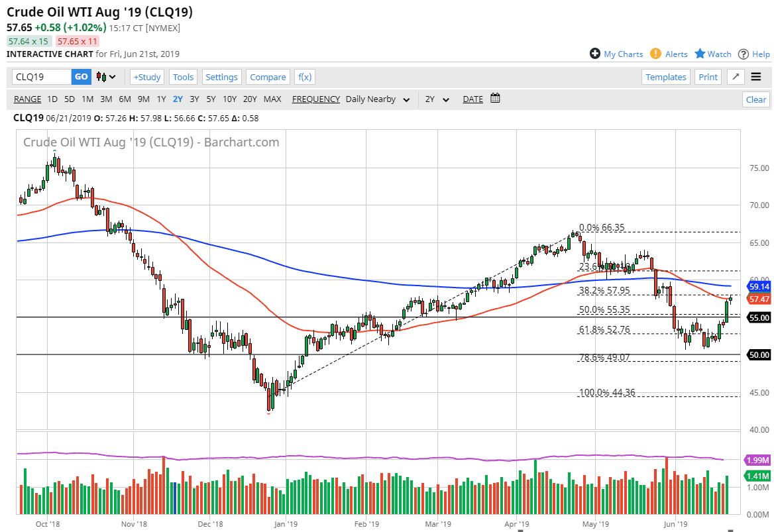Open the hamburger menu icon

click(756, 77)
